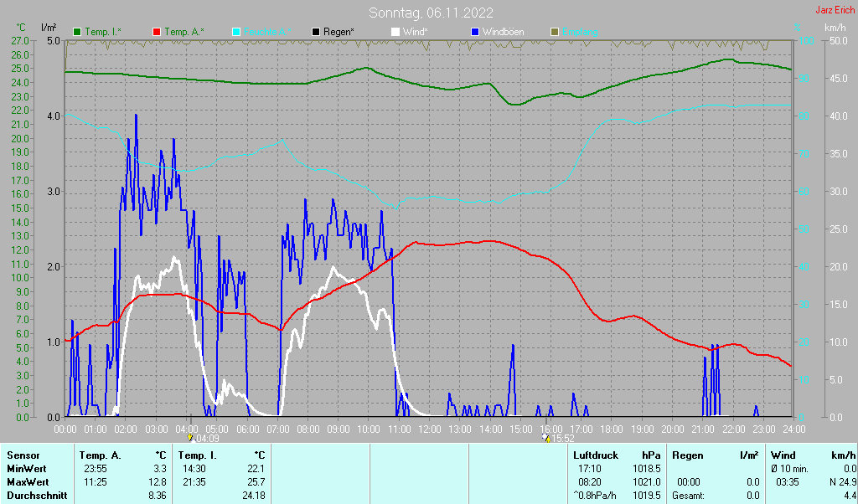Click the blue Windböen legend swatch
The image size is (858, 504).
475,32
